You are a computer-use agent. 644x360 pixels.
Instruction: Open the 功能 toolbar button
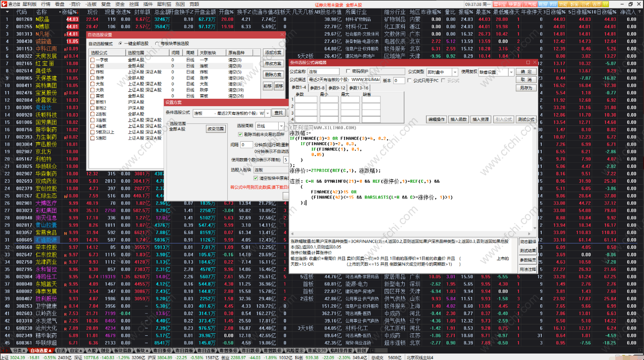pos(563,3)
